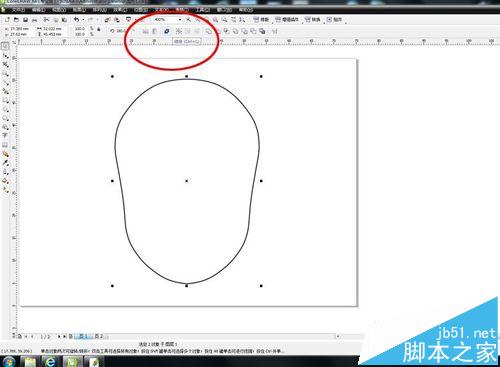Click the bottom-right selection handle
The height and width of the screenshot is (367, 500).
(261, 286)
